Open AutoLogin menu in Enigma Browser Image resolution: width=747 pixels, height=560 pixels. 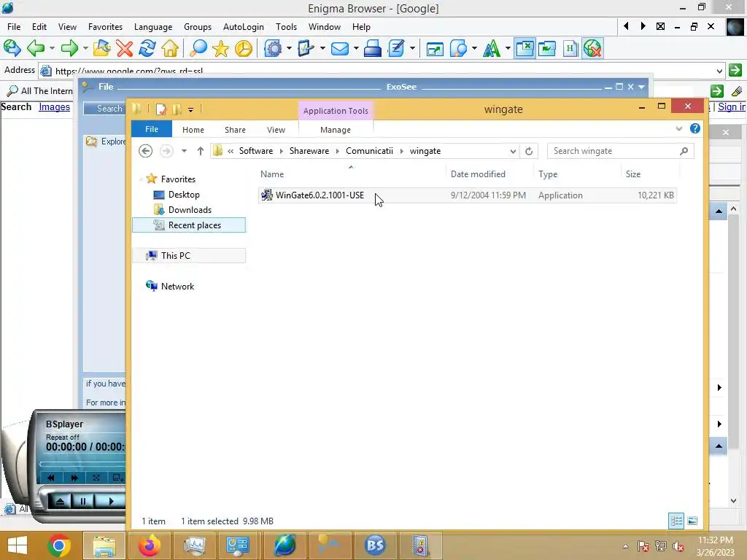(x=244, y=27)
